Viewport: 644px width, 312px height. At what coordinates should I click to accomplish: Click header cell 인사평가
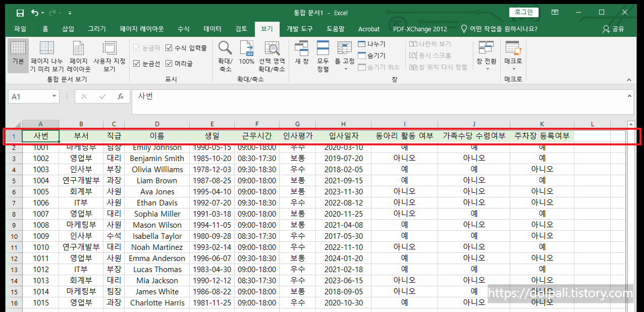click(x=298, y=136)
